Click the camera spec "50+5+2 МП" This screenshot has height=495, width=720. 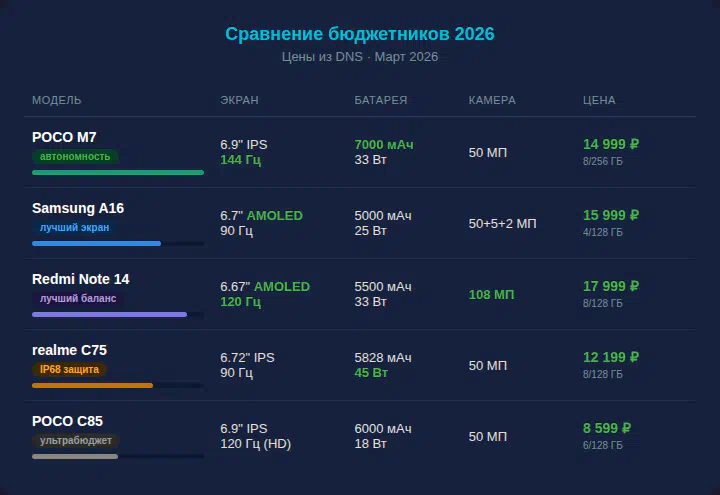502,224
